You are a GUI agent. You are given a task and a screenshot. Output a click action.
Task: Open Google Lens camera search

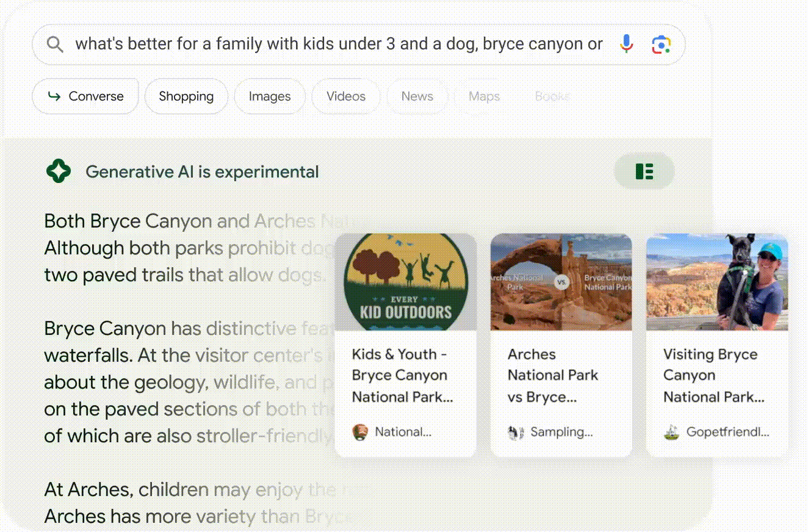pos(661,45)
